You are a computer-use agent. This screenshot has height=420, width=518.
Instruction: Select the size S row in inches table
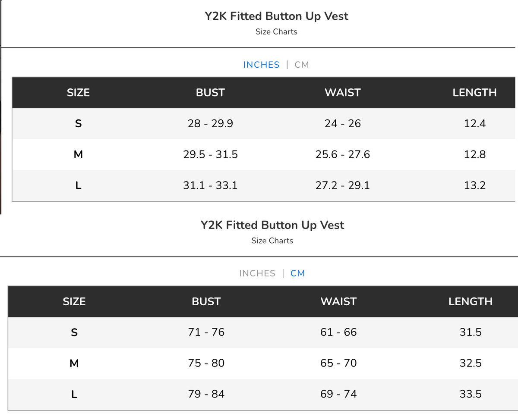point(264,123)
